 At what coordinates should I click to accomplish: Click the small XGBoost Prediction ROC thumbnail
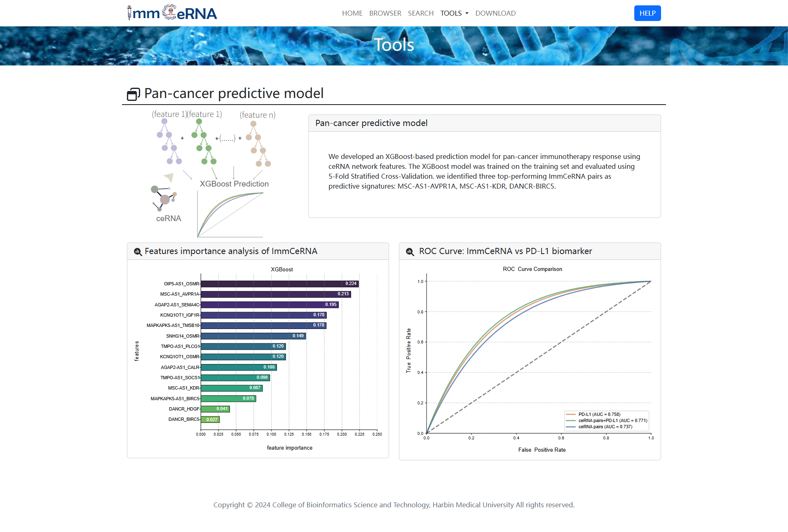coord(230,215)
